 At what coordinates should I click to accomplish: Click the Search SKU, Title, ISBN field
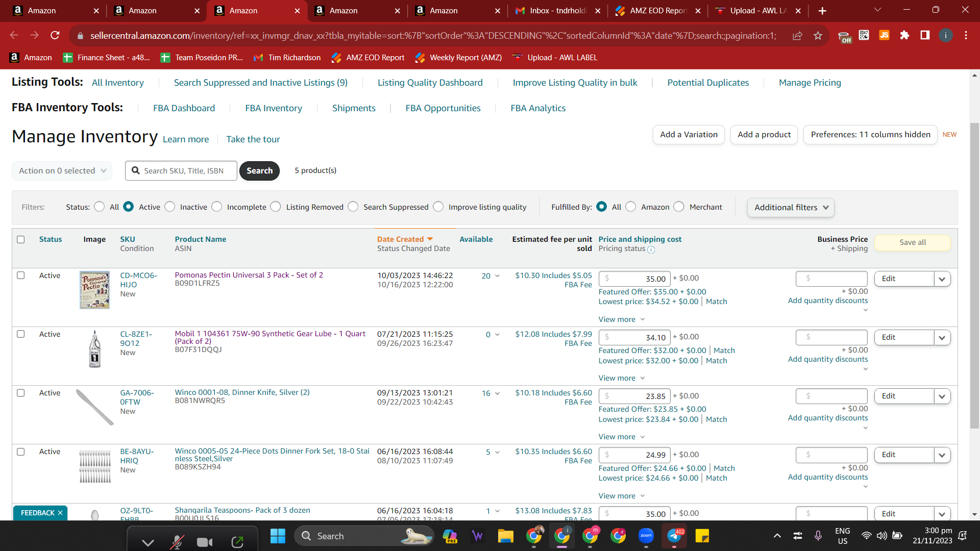click(181, 171)
